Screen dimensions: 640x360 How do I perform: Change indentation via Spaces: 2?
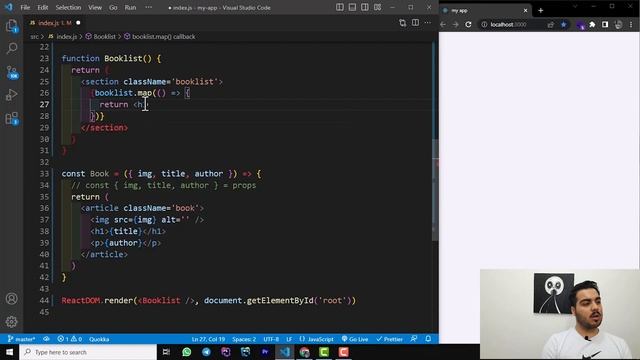pyautogui.click(x=244, y=339)
